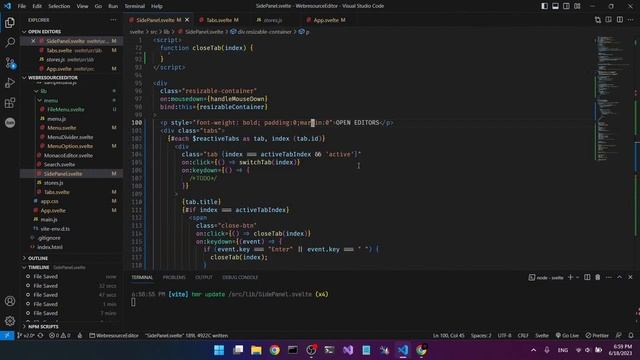Expand the NPM Scripts section
The width and height of the screenshot is (640, 360).
tap(43, 327)
